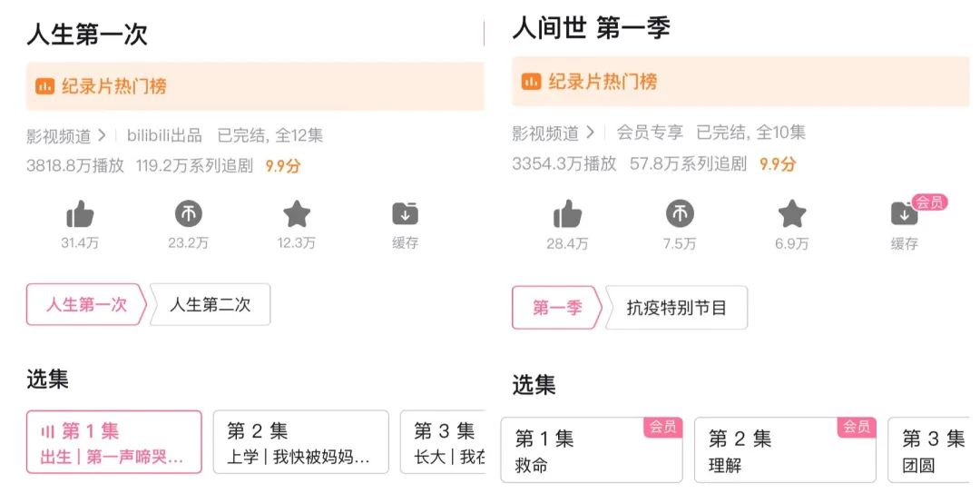This screenshot has height=503, width=980.
Task: Switch to the 人生第二次 season tab
Action: click(x=211, y=305)
